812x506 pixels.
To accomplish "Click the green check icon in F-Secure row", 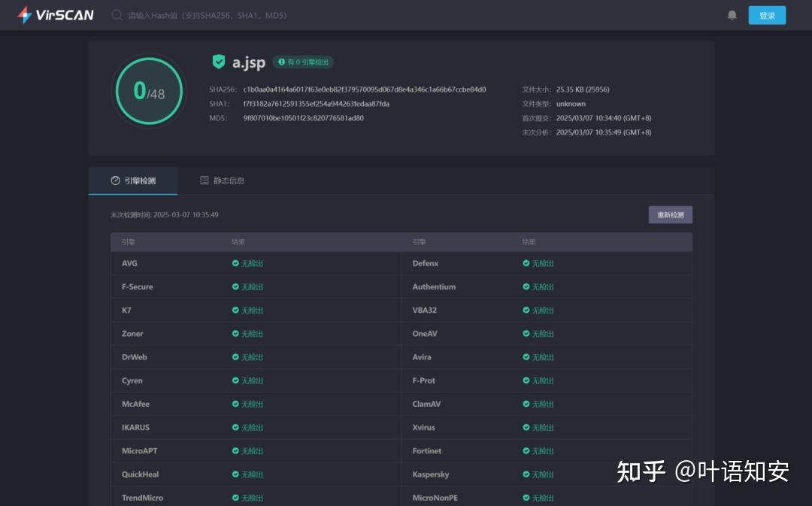I will click(x=235, y=286).
